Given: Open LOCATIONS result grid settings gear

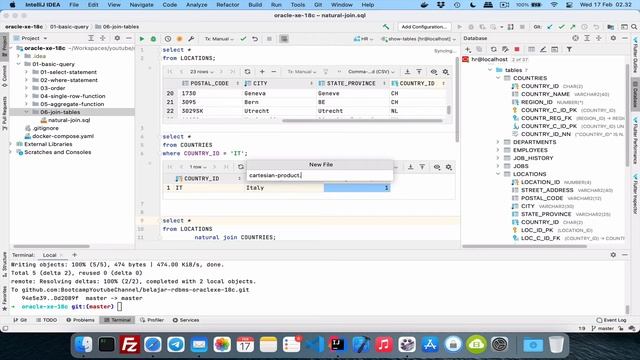Looking at the screenshot, I should point(445,71).
